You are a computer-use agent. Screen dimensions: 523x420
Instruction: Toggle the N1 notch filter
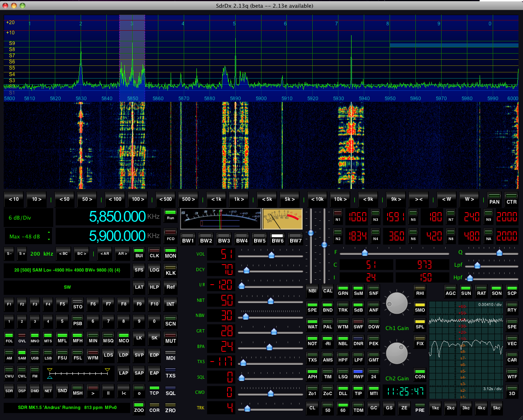coord(338,217)
